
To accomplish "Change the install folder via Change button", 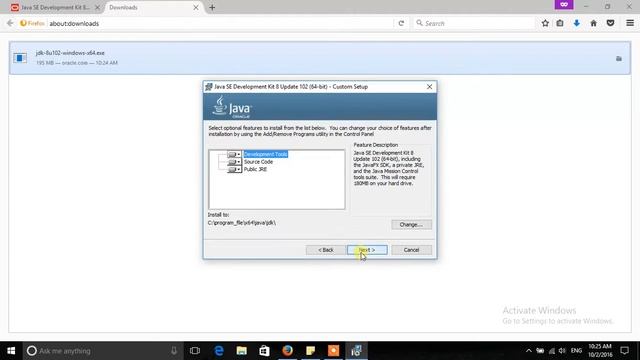I will point(411,224).
